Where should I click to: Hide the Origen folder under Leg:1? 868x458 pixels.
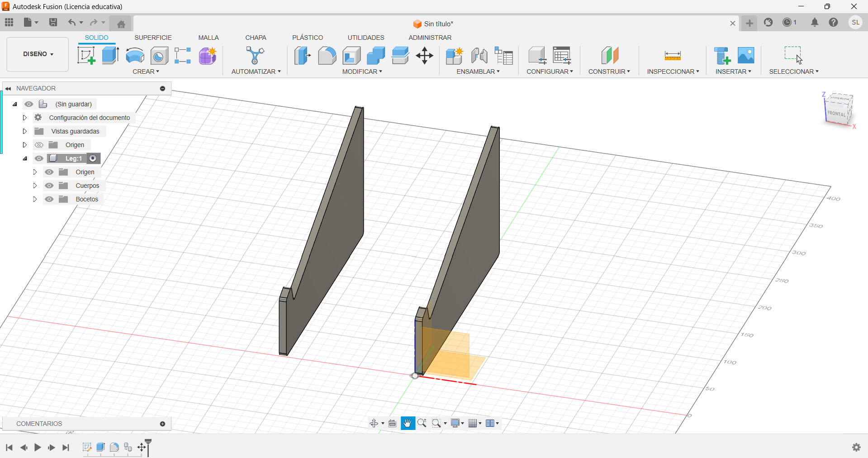click(49, 172)
